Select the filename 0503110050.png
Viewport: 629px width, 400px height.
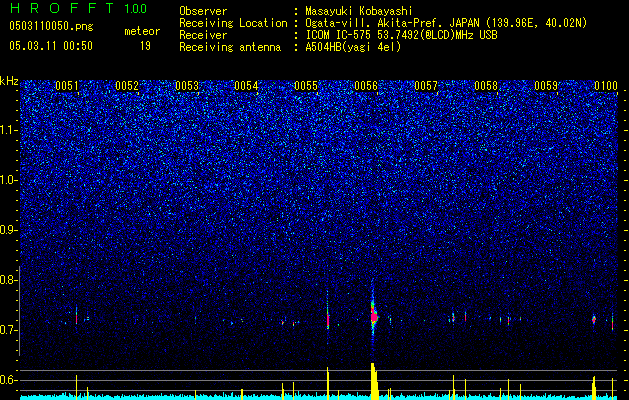pos(51,26)
